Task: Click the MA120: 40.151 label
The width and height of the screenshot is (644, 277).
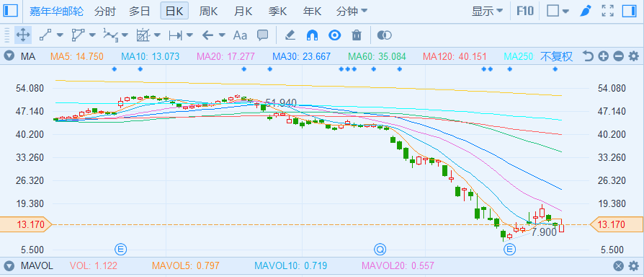Action: point(455,57)
